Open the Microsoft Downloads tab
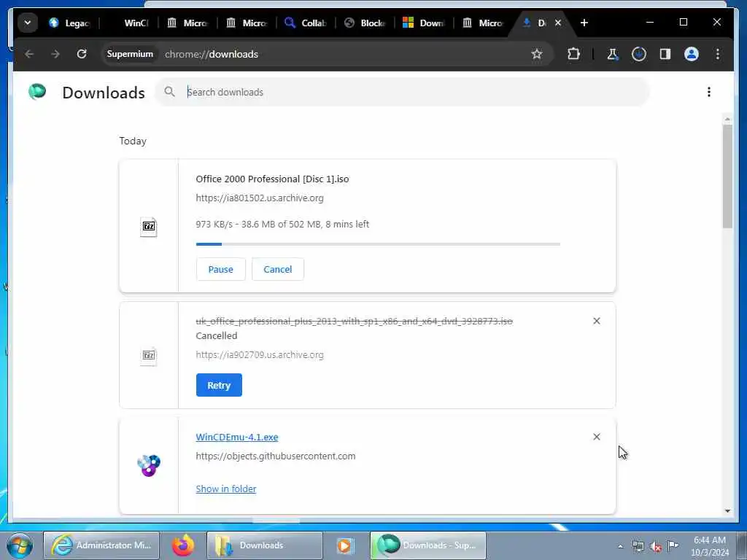 click(x=424, y=23)
